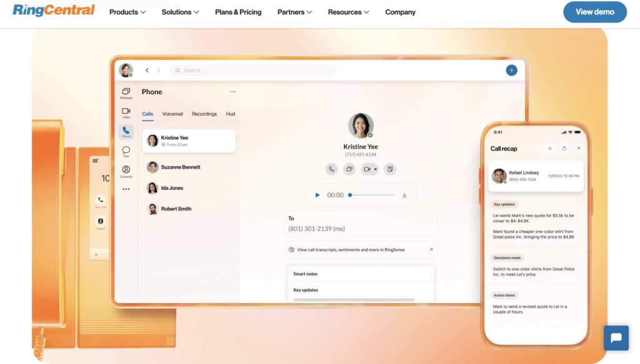Click the message icon under Kristine Yee
Screen dimensions: 640x364
(x=349, y=169)
